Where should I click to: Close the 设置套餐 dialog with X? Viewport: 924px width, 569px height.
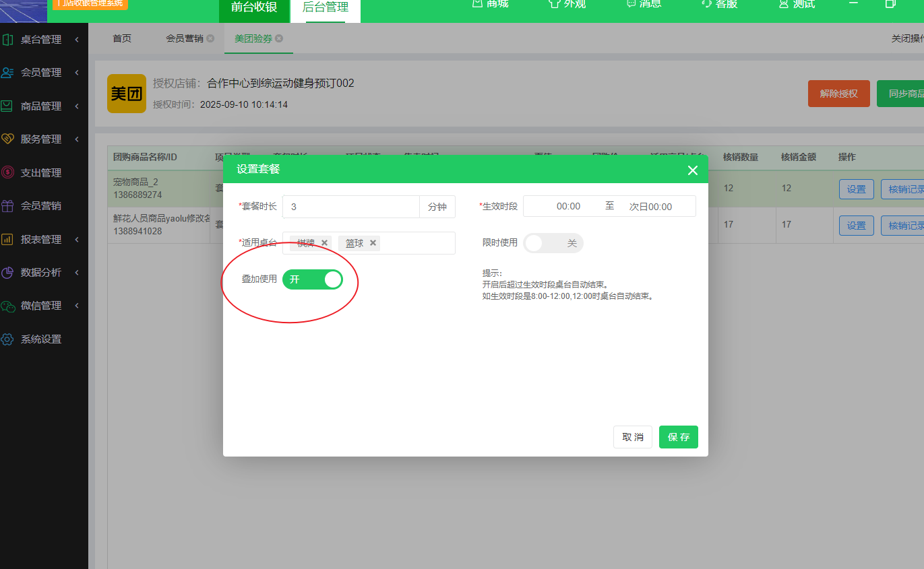(x=692, y=170)
